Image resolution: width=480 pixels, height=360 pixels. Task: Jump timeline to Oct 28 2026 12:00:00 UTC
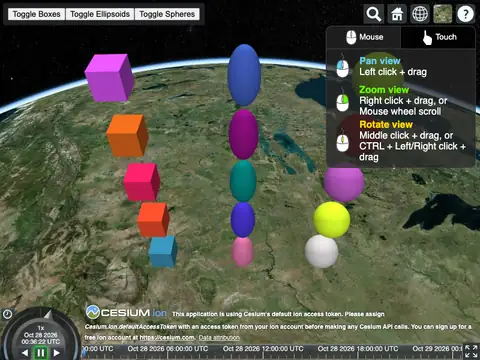[263, 349]
